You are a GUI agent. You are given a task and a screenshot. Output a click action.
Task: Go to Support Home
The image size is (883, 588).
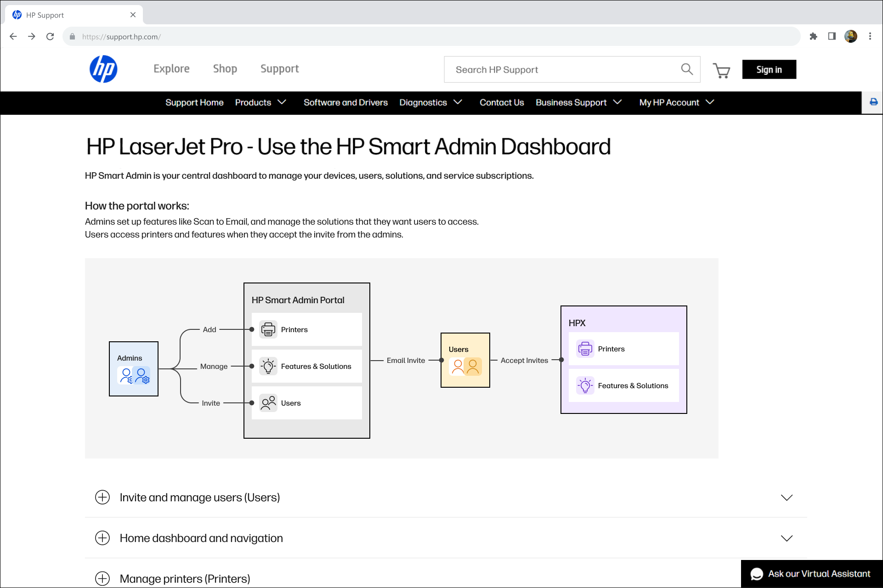coord(194,102)
